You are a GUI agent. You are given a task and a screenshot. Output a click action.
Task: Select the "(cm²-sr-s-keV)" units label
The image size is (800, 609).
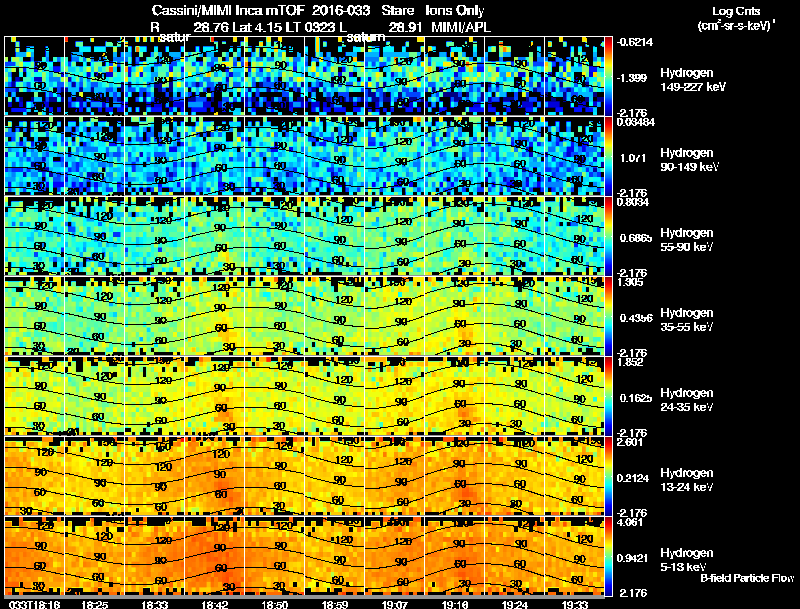pyautogui.click(x=735, y=26)
